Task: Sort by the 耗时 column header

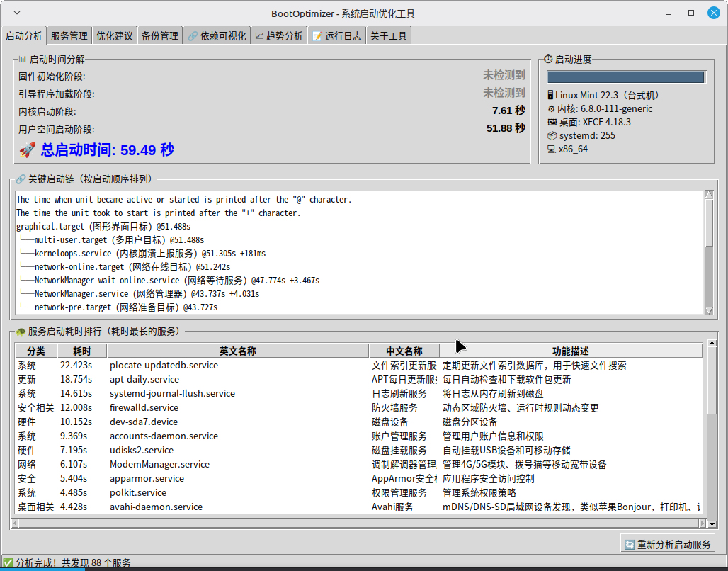Action: (81, 351)
